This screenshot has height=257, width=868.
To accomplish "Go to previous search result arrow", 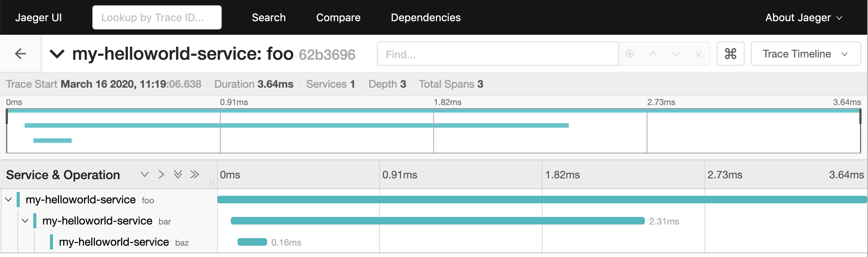I will pos(653,54).
